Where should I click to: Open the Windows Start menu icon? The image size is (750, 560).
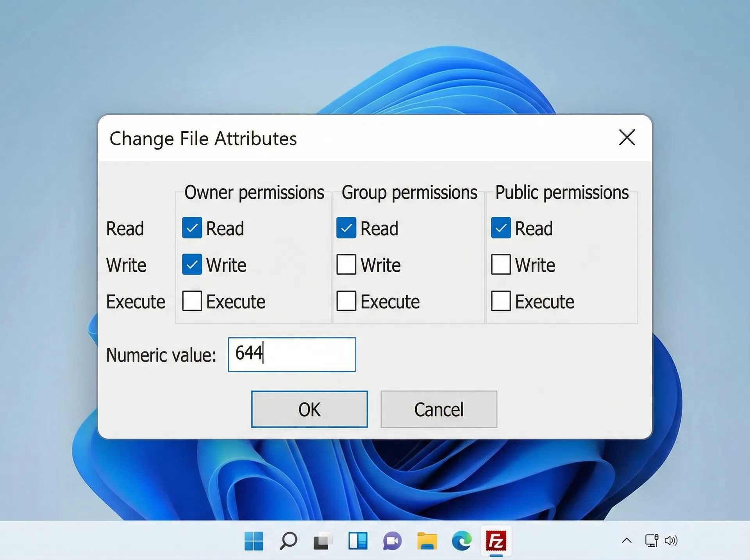(254, 541)
